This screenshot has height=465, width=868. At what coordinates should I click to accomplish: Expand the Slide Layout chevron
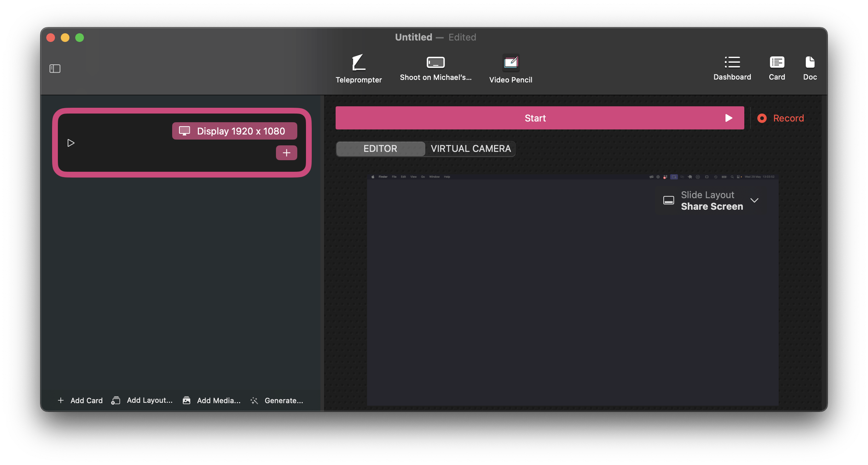[x=754, y=200]
